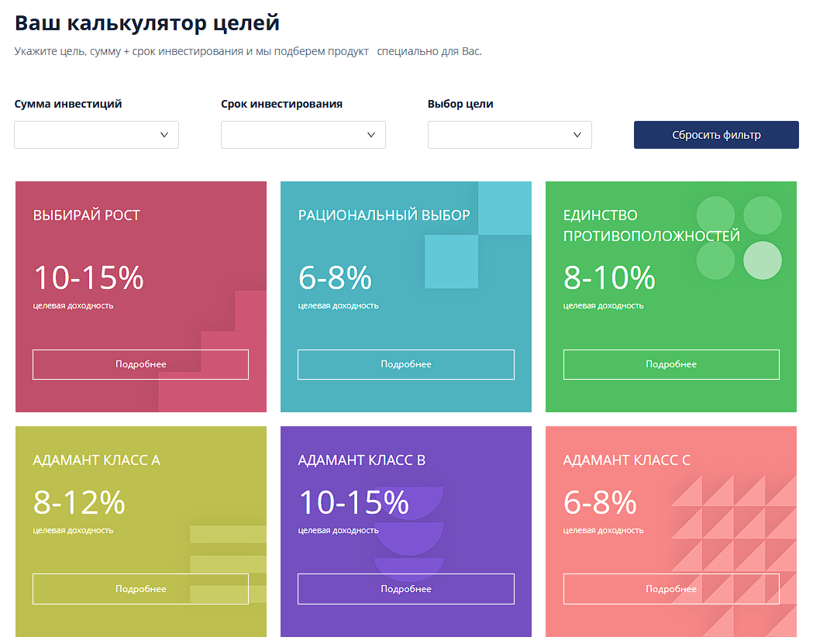Open the Выбор цели dropdown
The image size is (813, 644).
[509, 135]
